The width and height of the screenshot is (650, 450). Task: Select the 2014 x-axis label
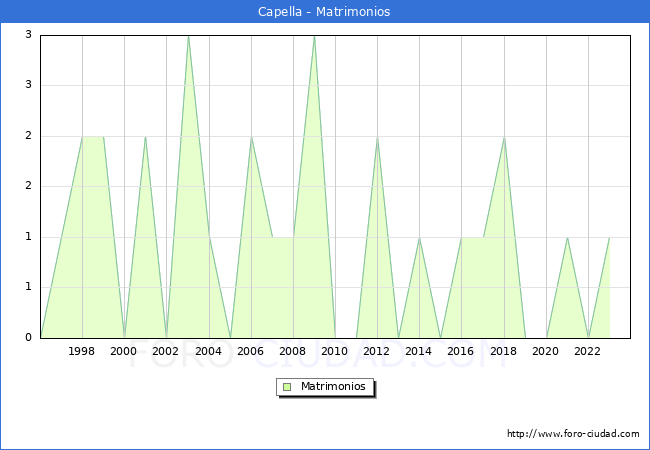(419, 351)
